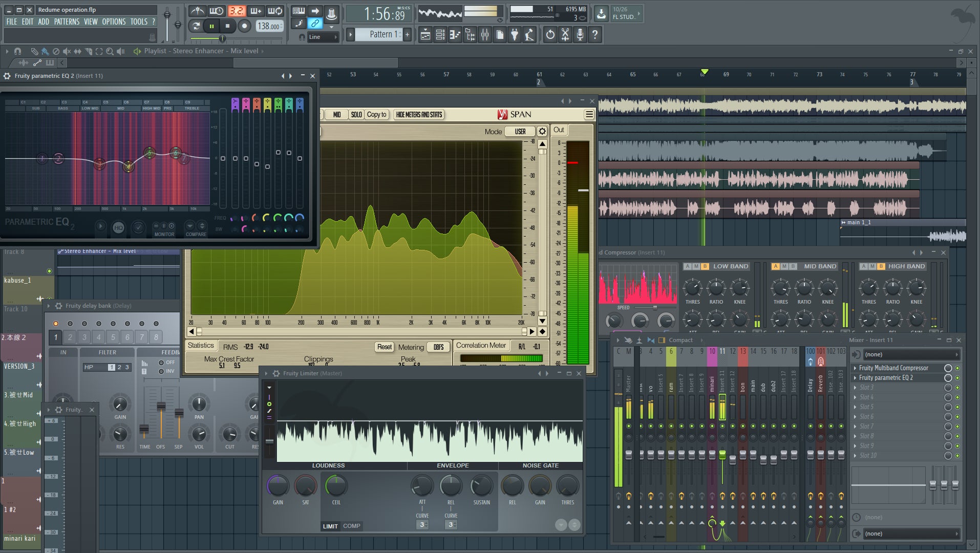The width and height of the screenshot is (980, 553).
Task: Click the Insert 11 mixer volume fader
Action: [x=722, y=455]
